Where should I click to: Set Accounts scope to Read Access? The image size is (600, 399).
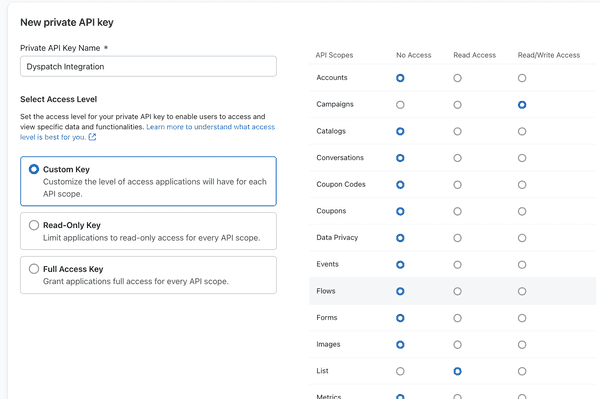click(x=457, y=78)
